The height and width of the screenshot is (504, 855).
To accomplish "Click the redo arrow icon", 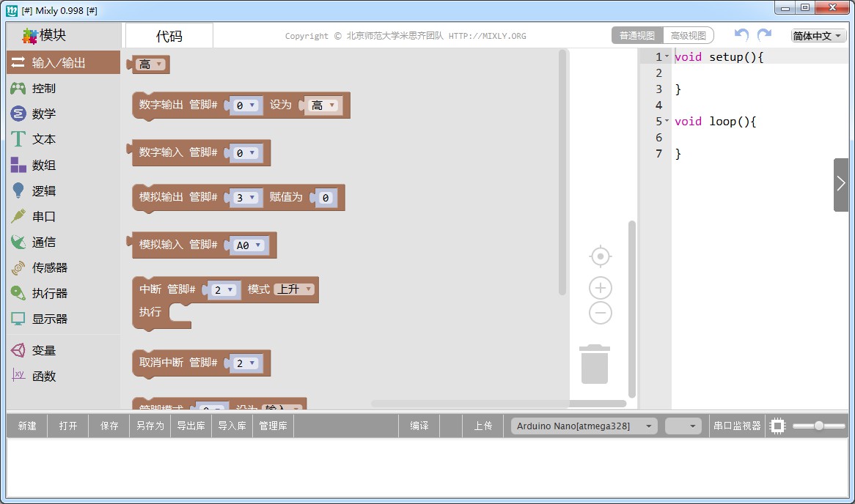I will pos(765,35).
